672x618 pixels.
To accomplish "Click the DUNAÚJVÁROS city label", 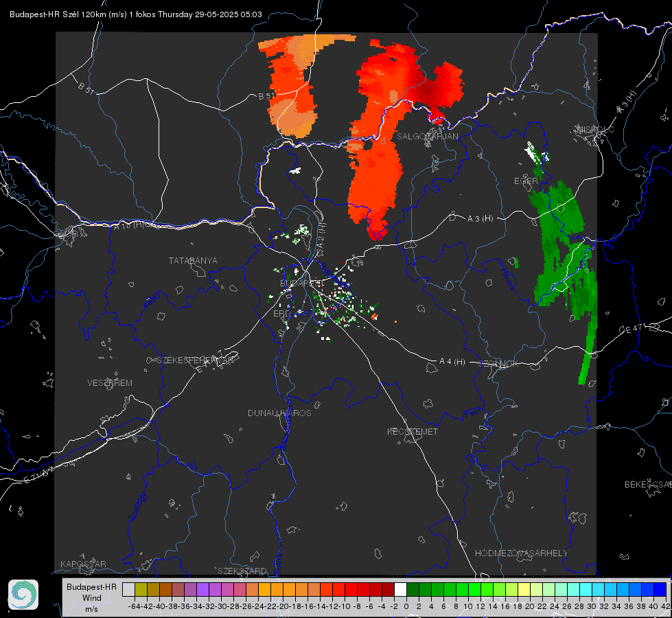I will pyautogui.click(x=279, y=413).
